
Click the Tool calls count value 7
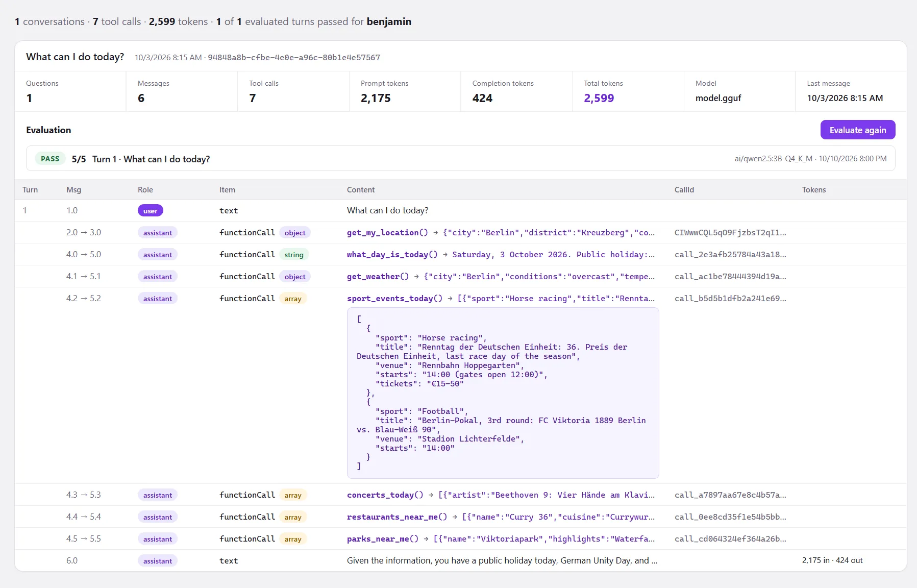point(253,98)
